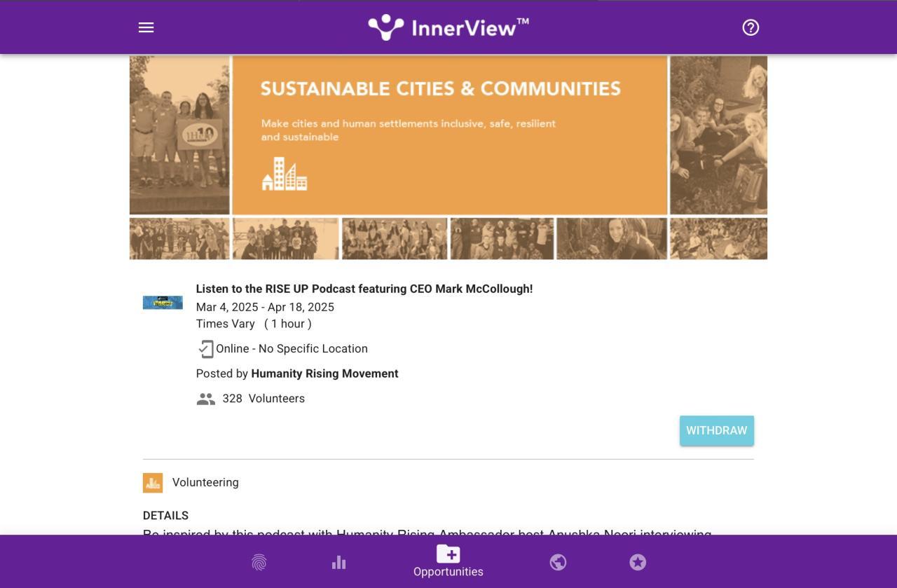Click the podcast opportunity thumbnail
This screenshot has height=588, width=897.
[163, 303]
